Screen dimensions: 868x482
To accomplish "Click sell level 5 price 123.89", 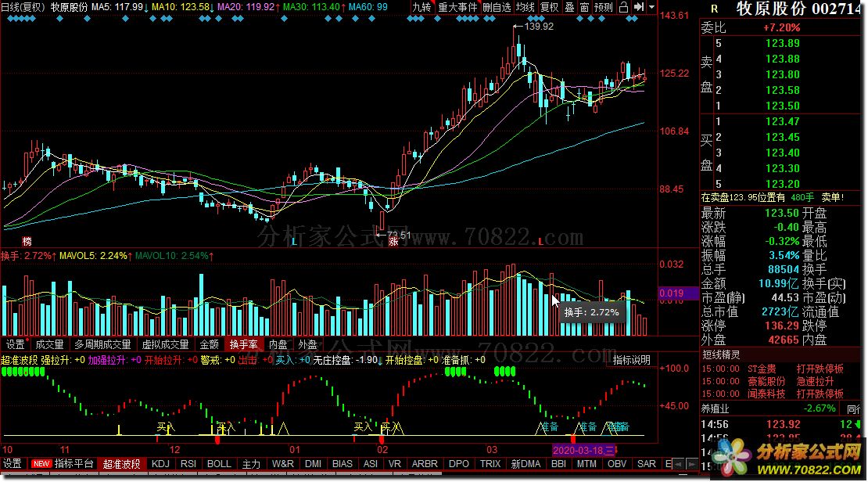I will pos(782,43).
